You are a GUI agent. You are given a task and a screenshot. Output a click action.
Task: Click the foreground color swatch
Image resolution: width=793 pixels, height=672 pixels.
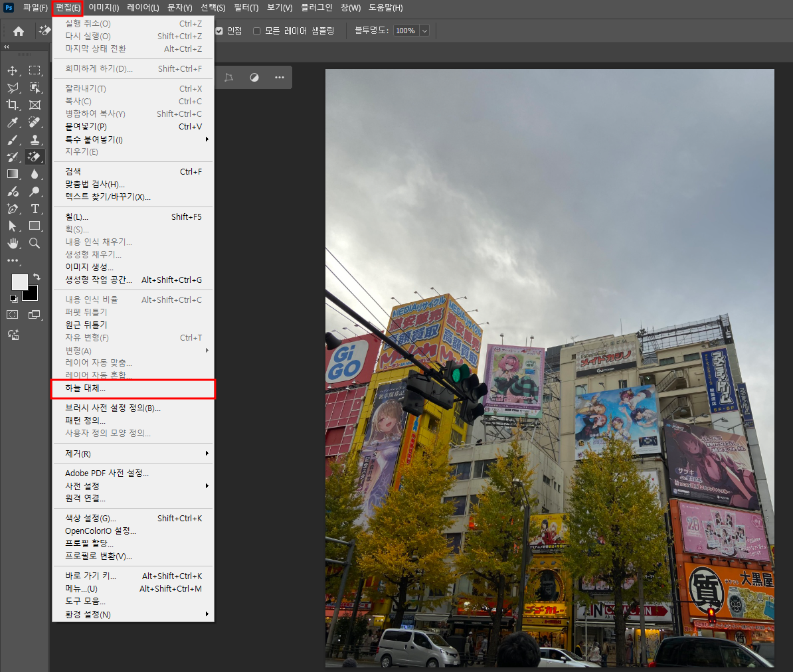(19, 282)
